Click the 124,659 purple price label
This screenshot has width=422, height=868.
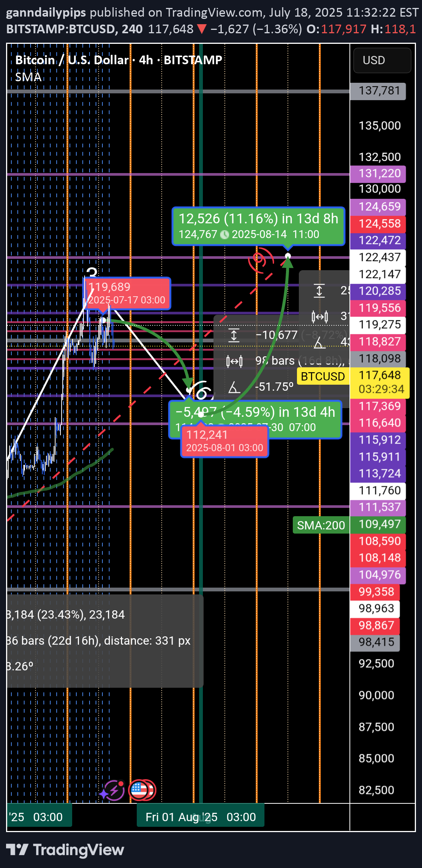(378, 207)
